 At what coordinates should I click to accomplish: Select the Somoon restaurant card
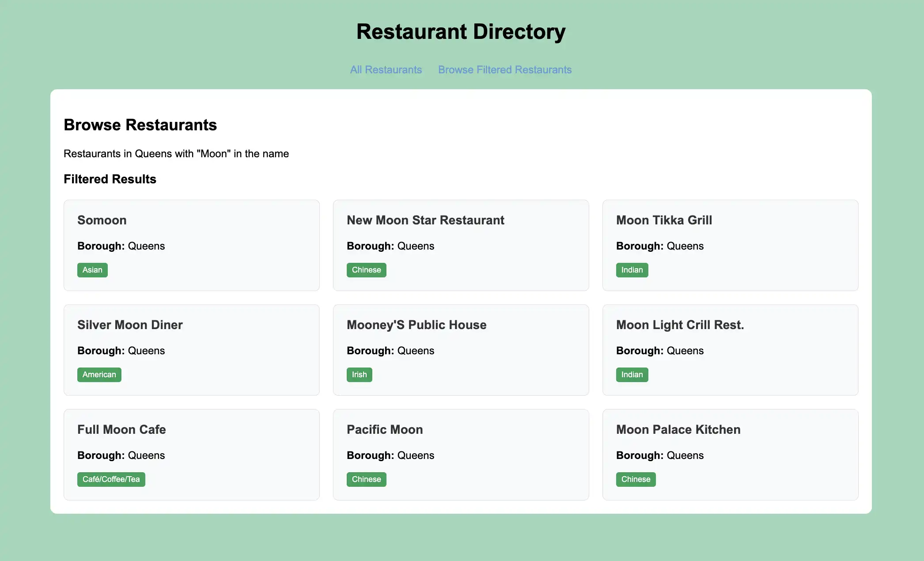(191, 246)
